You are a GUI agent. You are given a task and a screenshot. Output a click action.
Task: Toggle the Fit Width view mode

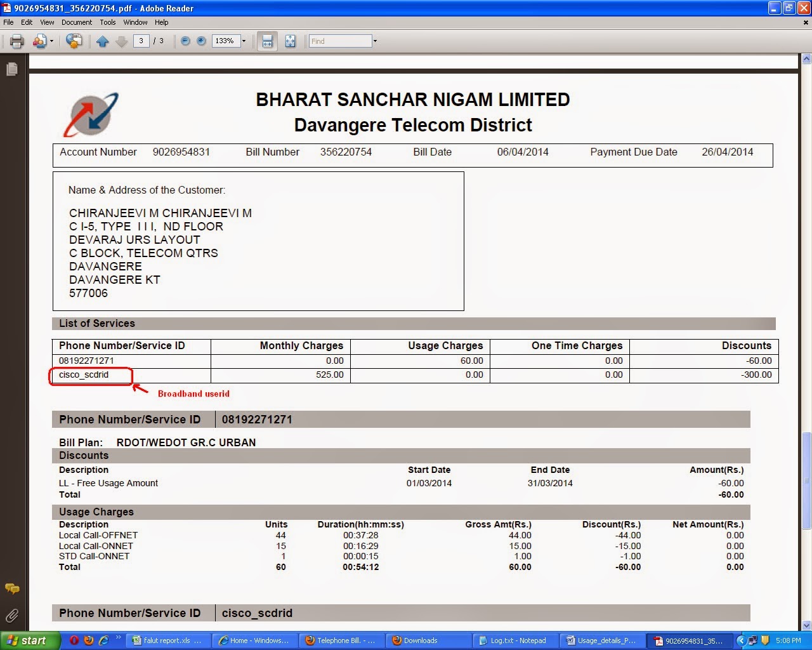tap(267, 41)
